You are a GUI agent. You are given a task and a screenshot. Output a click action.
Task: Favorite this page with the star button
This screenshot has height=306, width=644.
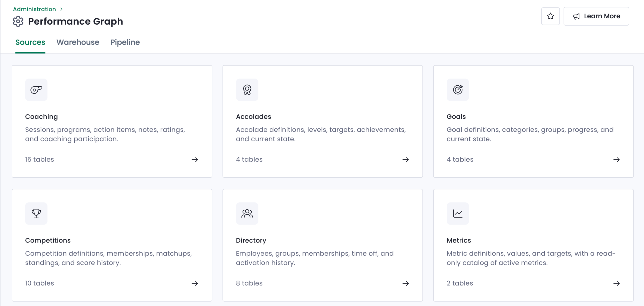pyautogui.click(x=550, y=16)
